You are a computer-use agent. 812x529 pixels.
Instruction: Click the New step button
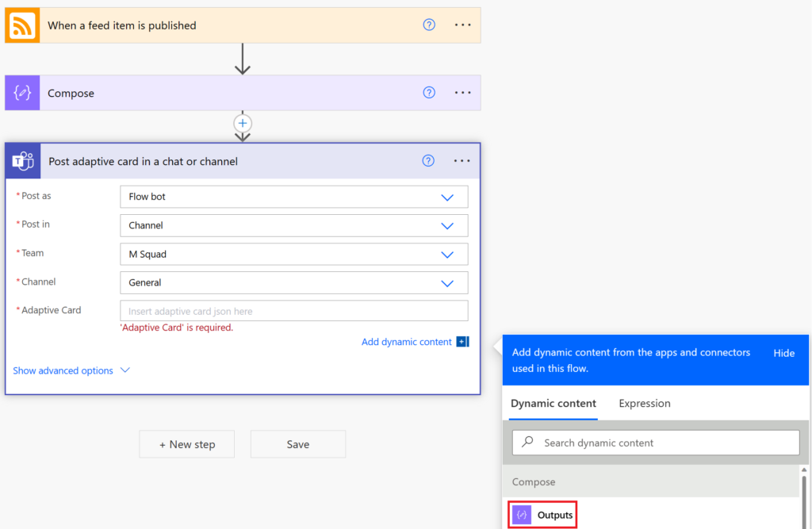point(186,444)
